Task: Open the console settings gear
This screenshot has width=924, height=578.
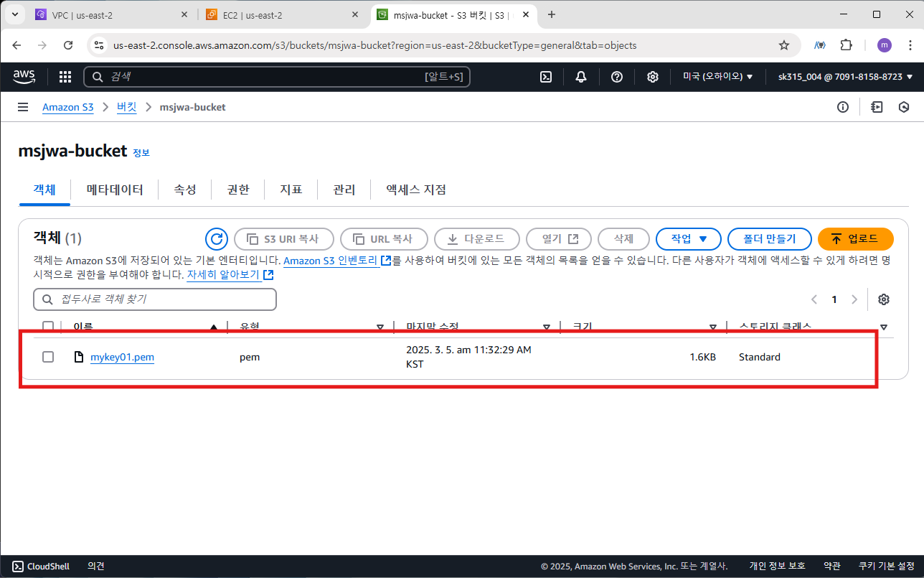Action: point(653,77)
